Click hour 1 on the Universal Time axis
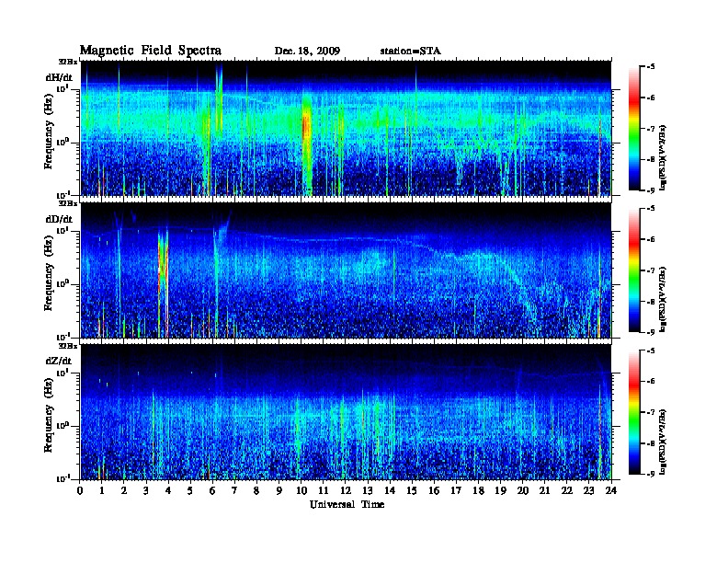 pyautogui.click(x=102, y=490)
